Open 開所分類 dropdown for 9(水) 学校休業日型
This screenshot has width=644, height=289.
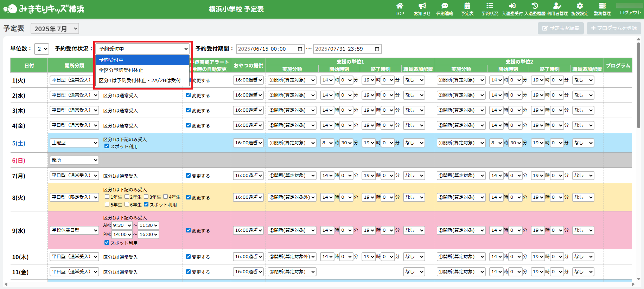tap(74, 230)
